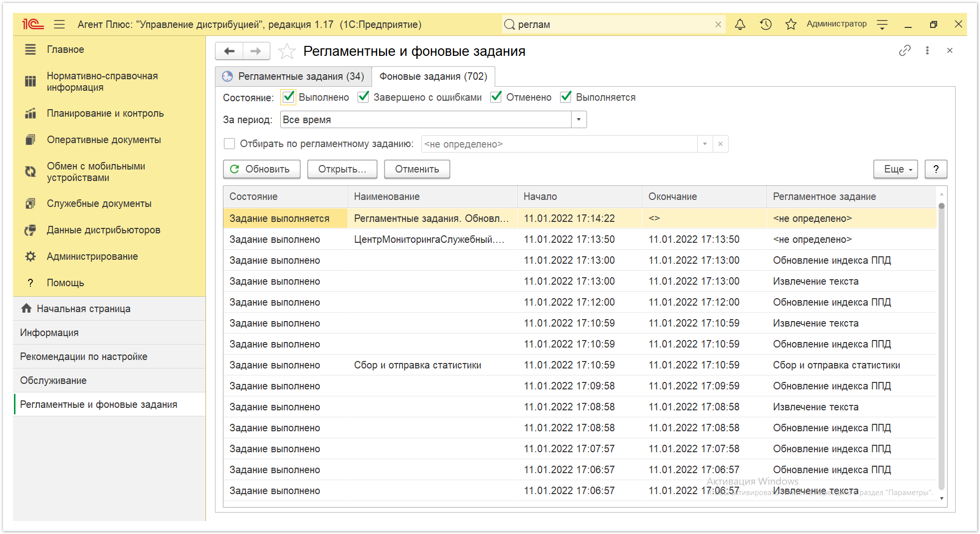Sort by the Окончание column header

pos(704,196)
